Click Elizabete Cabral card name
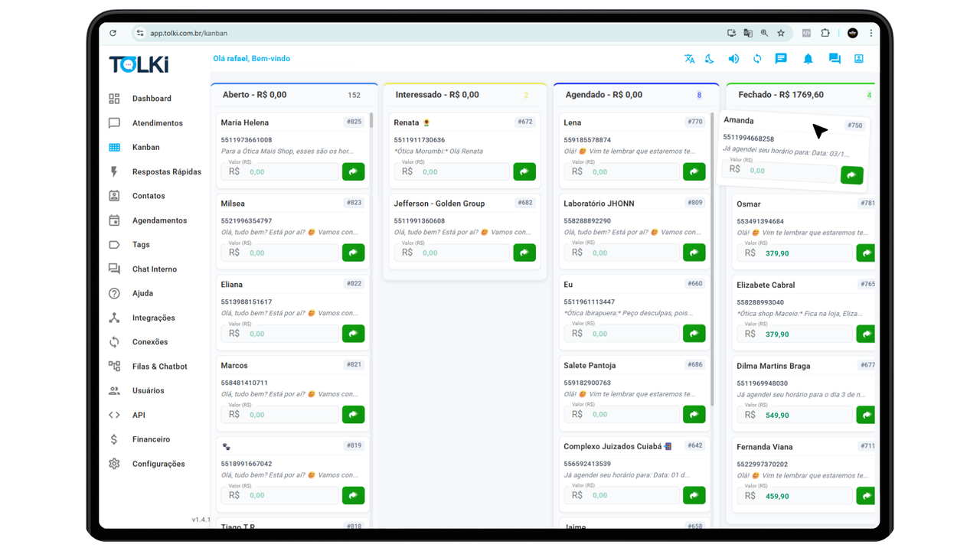This screenshot has width=980, height=551. click(766, 285)
